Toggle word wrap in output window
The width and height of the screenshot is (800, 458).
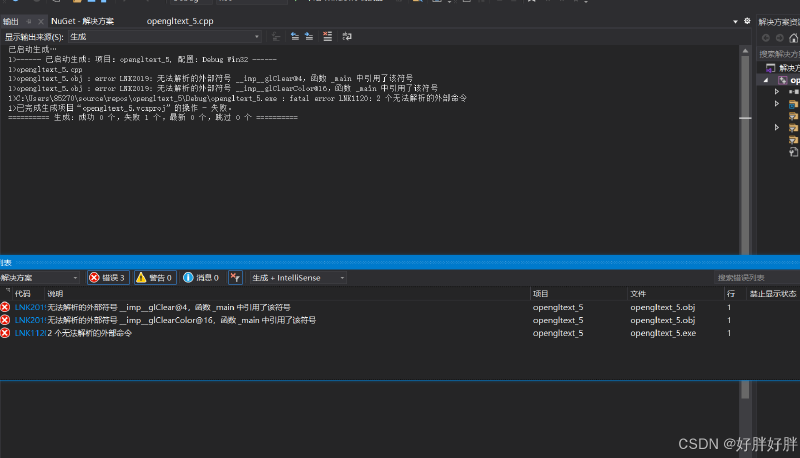(347, 37)
